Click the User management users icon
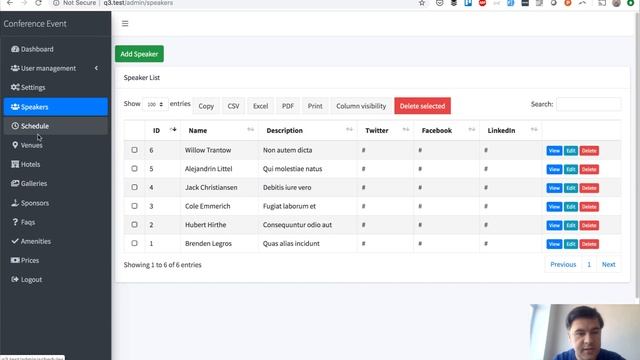Image resolution: width=640 pixels, height=360 pixels. 15,68
